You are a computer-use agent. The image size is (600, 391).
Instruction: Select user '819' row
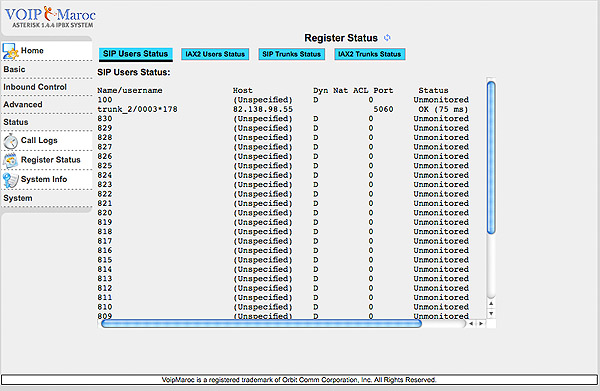pos(283,222)
